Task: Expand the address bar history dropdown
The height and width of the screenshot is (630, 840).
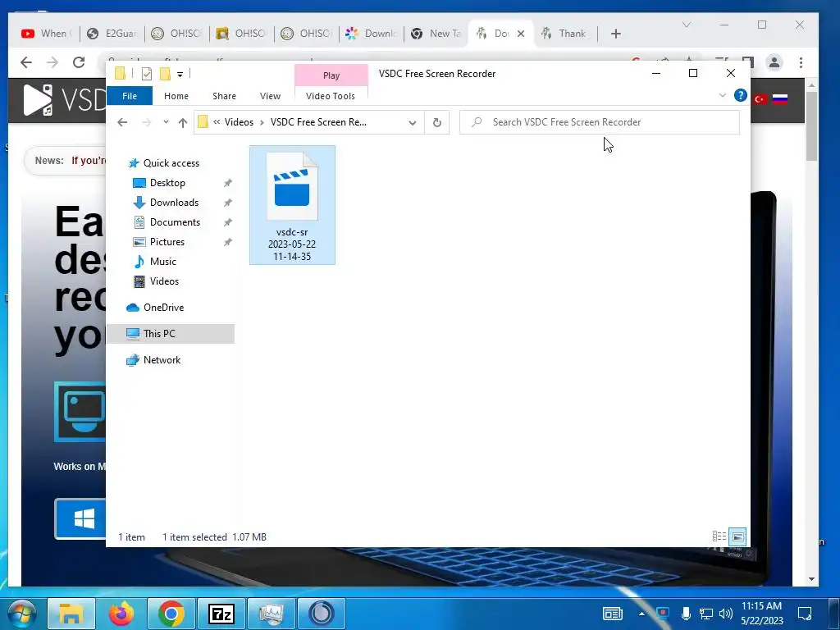Action: click(x=412, y=123)
